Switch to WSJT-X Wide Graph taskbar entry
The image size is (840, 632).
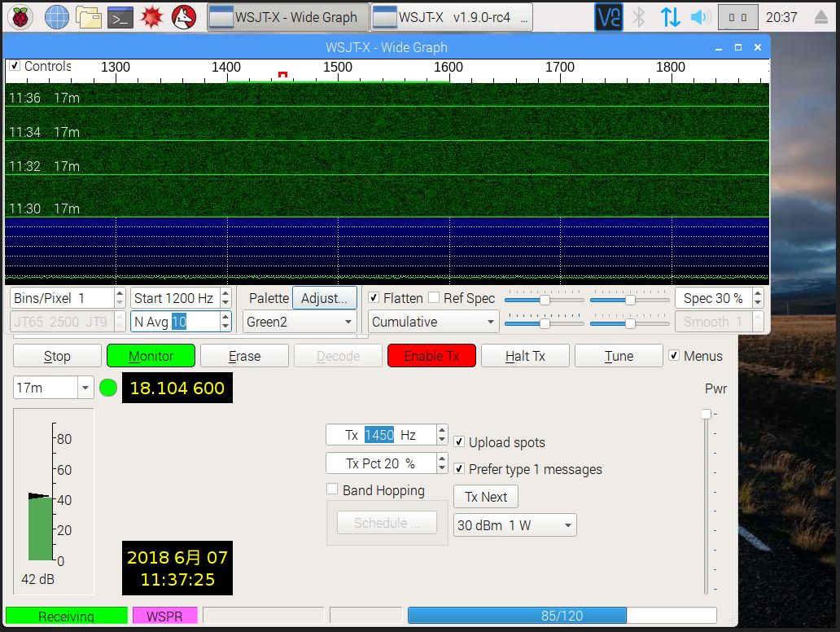(287, 17)
